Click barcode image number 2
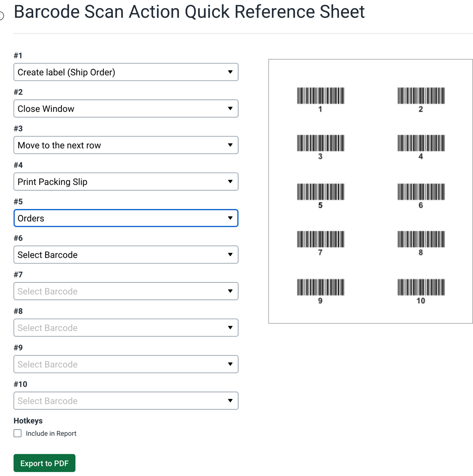 click(x=421, y=96)
